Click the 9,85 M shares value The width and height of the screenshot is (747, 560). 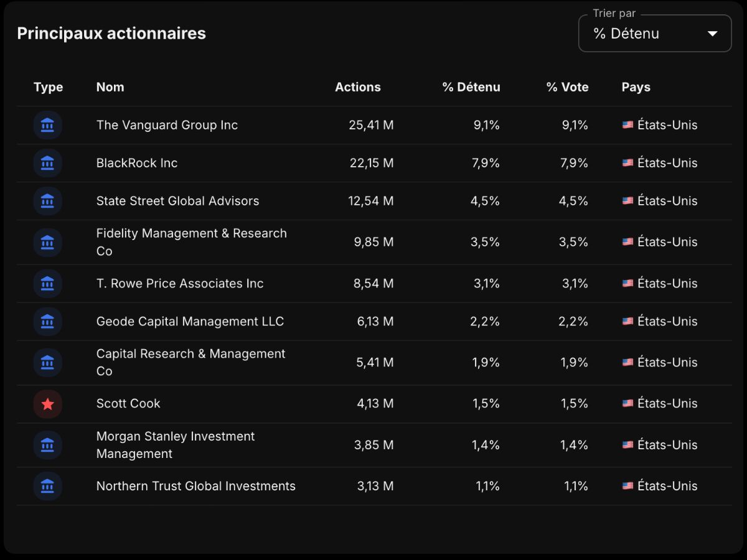374,242
